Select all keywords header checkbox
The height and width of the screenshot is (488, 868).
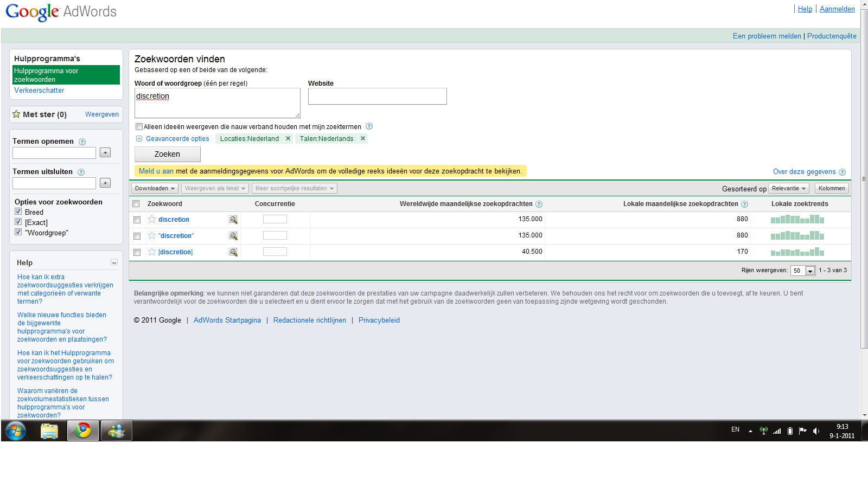pyautogui.click(x=136, y=204)
